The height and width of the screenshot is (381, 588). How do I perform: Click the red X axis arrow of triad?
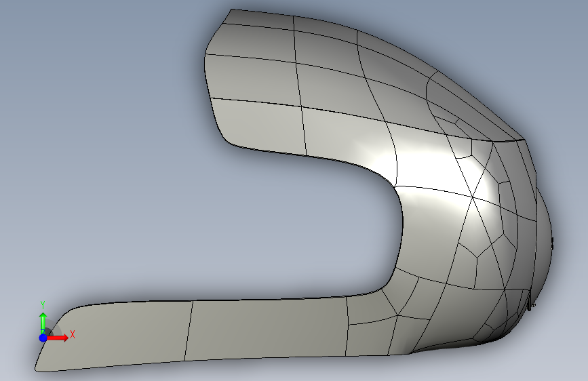coord(58,338)
